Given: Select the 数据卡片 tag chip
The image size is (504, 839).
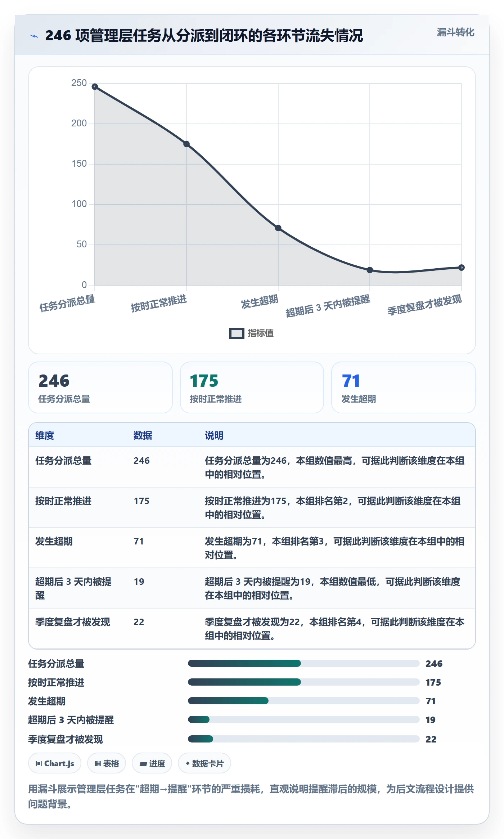Looking at the screenshot, I should pyautogui.click(x=204, y=763).
